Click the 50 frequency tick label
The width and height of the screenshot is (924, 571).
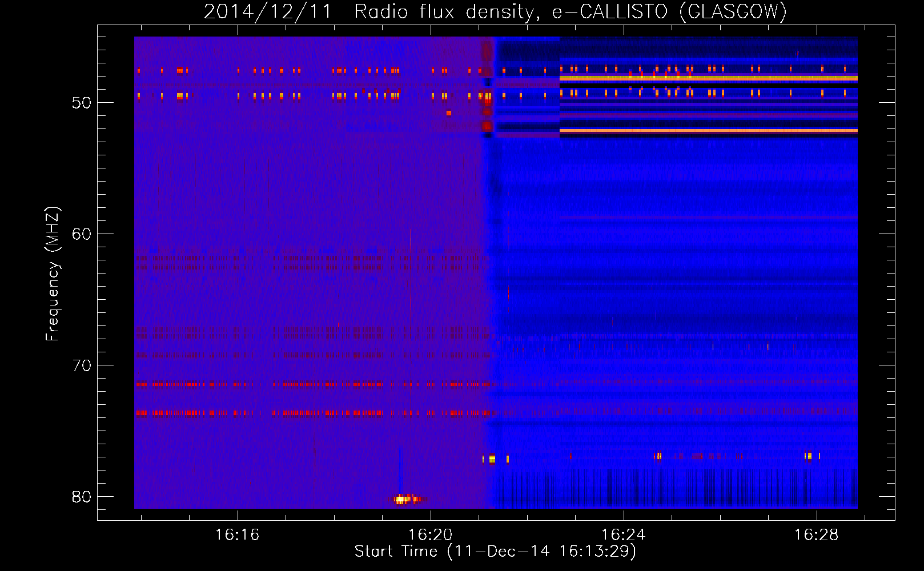point(82,103)
